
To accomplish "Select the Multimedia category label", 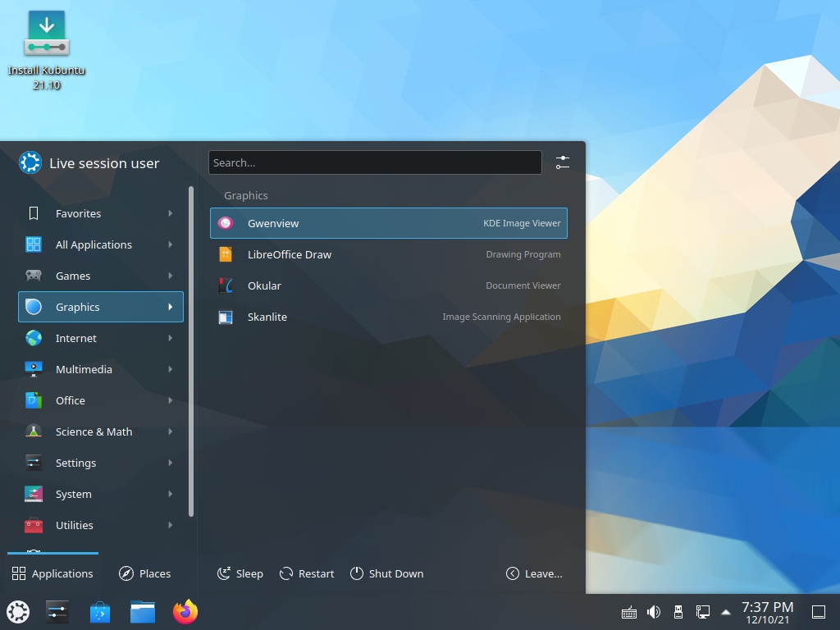I will [84, 369].
